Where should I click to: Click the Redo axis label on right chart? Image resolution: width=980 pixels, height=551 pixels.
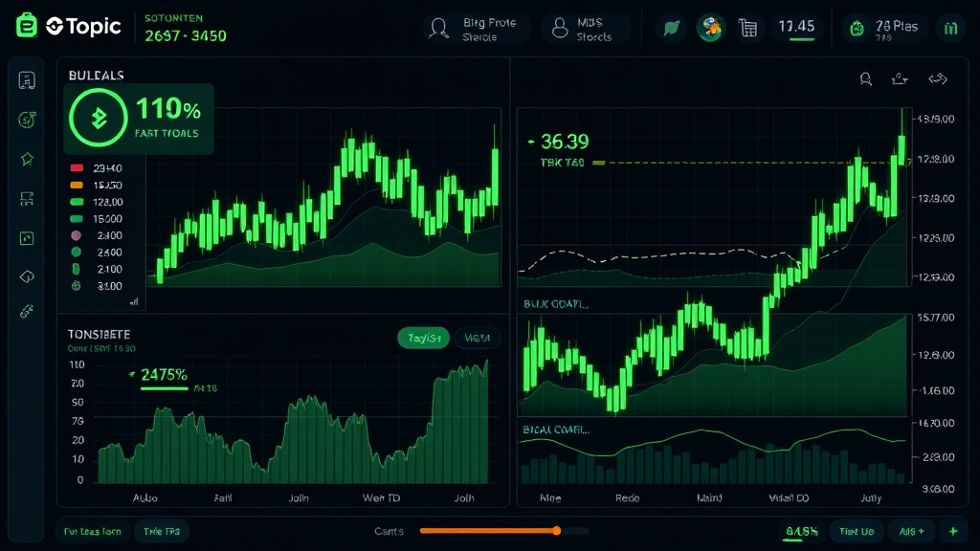pyautogui.click(x=627, y=497)
